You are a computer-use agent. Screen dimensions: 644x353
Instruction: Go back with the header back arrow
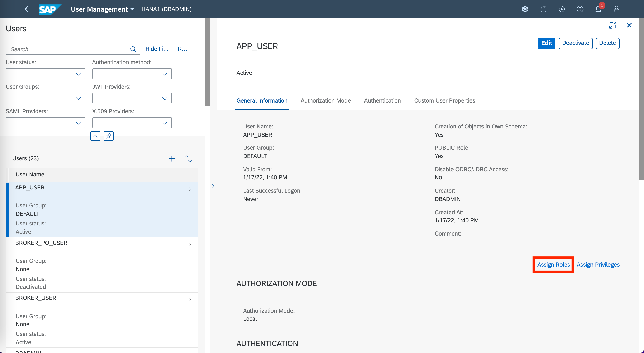pos(27,9)
